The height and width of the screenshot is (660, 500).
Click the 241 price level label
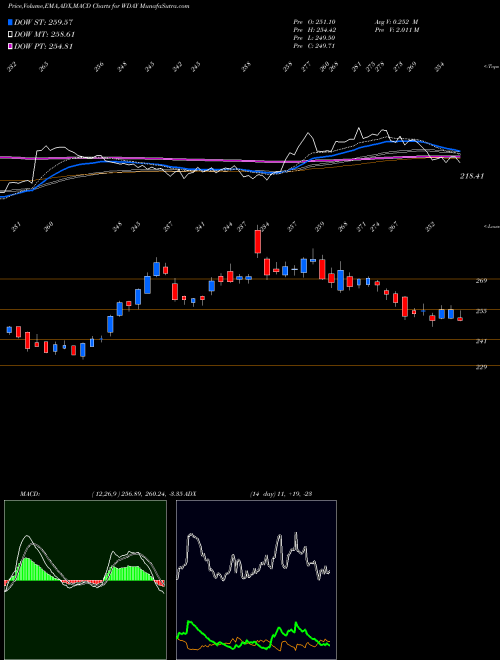click(x=481, y=341)
